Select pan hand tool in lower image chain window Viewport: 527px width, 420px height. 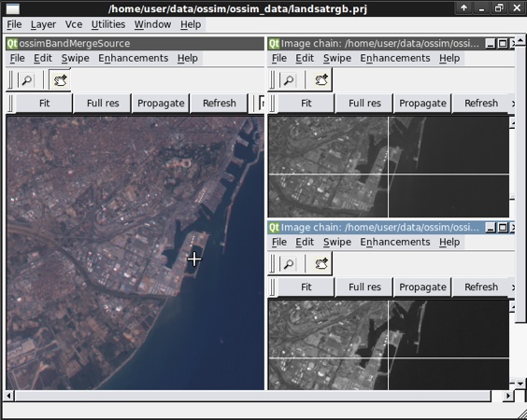(321, 264)
